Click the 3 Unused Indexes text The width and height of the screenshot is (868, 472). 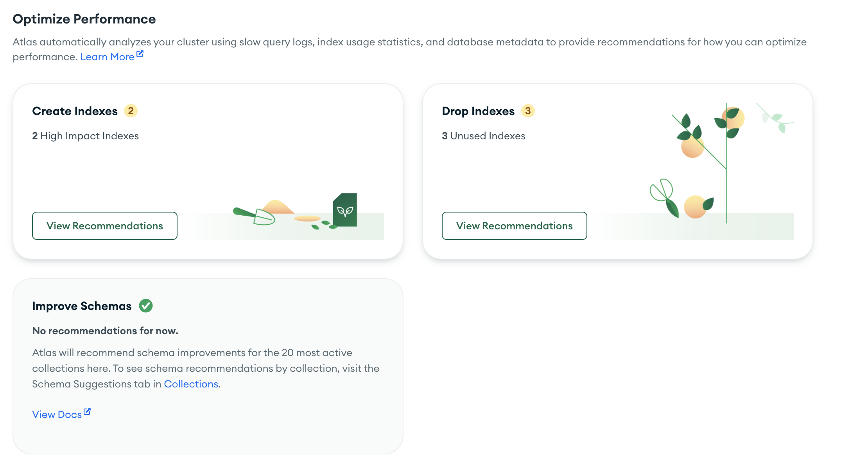pyautogui.click(x=483, y=136)
